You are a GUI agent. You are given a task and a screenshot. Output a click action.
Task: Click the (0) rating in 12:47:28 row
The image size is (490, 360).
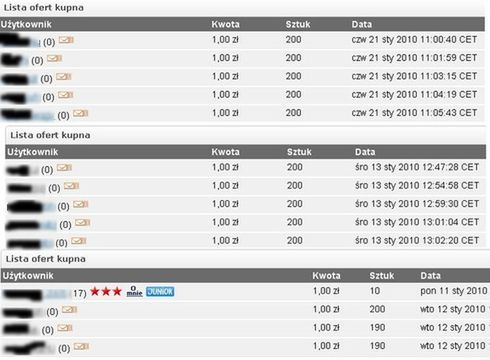click(47, 170)
